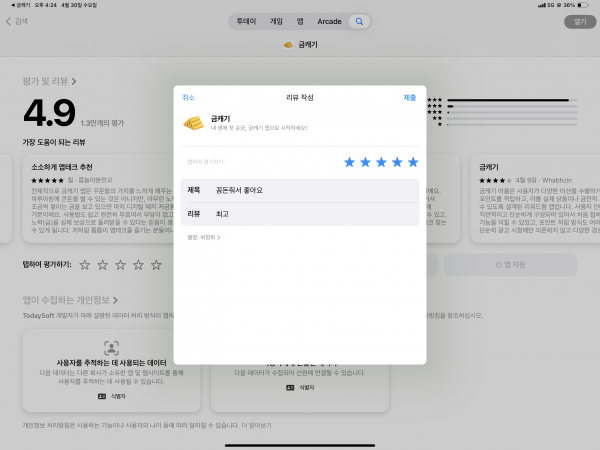Tap 리뷰 작성 dialog title
The image size is (600, 450).
click(x=300, y=98)
